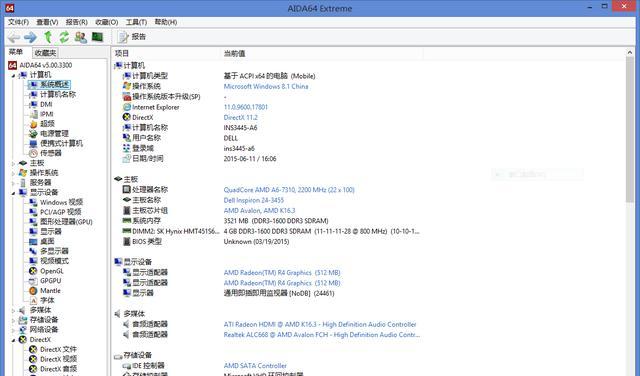Click the 超频 overclock tree icon
640x376 pixels.
tap(33, 124)
